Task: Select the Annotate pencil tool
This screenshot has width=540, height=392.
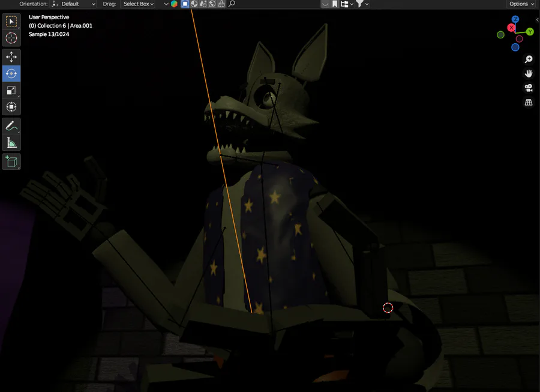Action: [11, 126]
